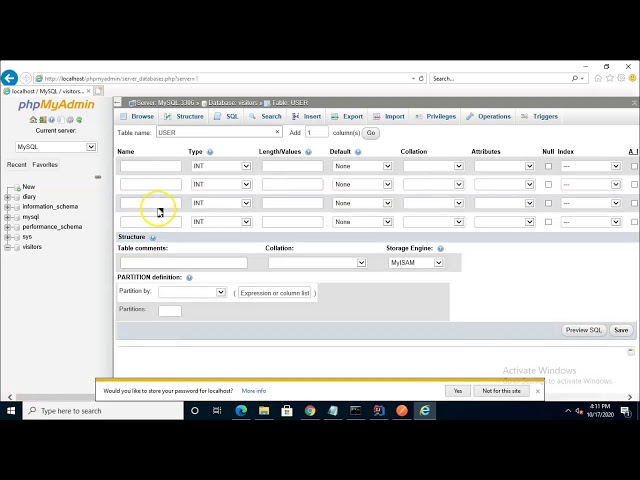Open the Type INT dropdown in first field row

[x=221, y=166]
